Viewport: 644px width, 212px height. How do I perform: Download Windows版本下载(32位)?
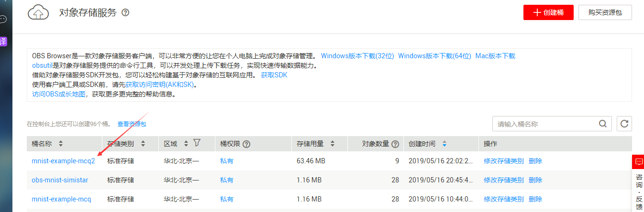[x=357, y=56]
